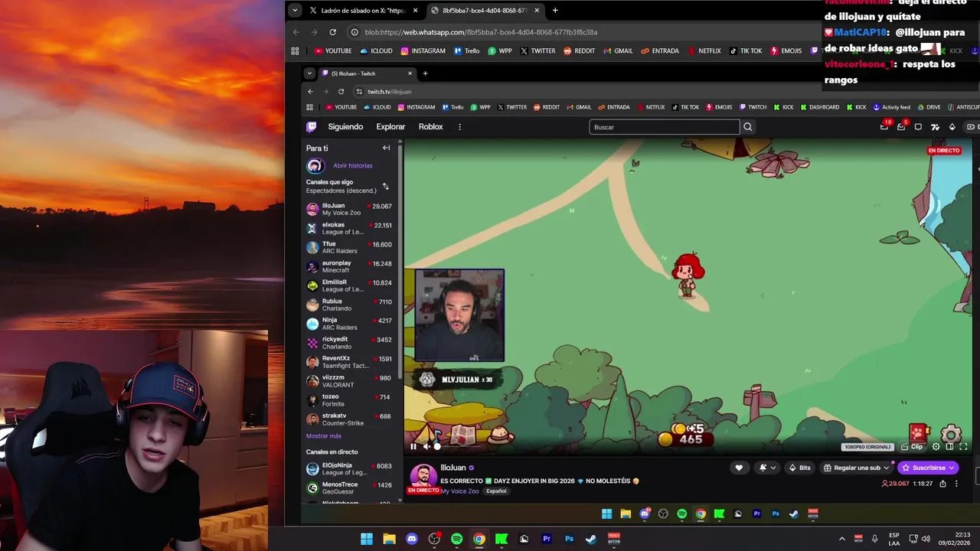Open the Roblox nav item
Screen dimensions: 980x551
click(430, 127)
